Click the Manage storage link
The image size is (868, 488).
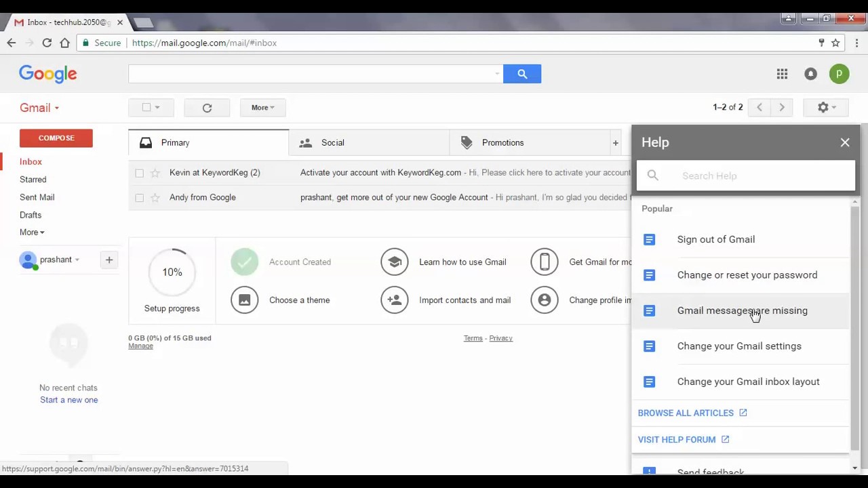click(x=140, y=346)
